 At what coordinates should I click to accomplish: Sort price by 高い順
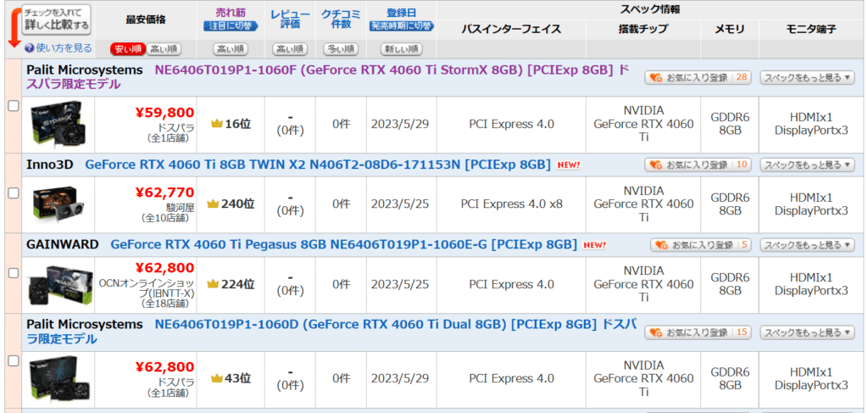(x=164, y=49)
